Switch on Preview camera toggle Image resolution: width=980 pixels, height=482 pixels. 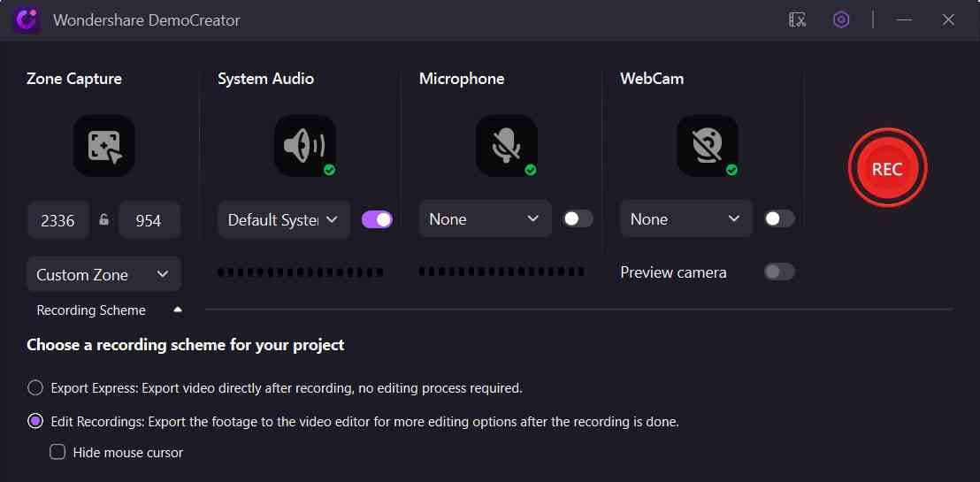pyautogui.click(x=779, y=272)
